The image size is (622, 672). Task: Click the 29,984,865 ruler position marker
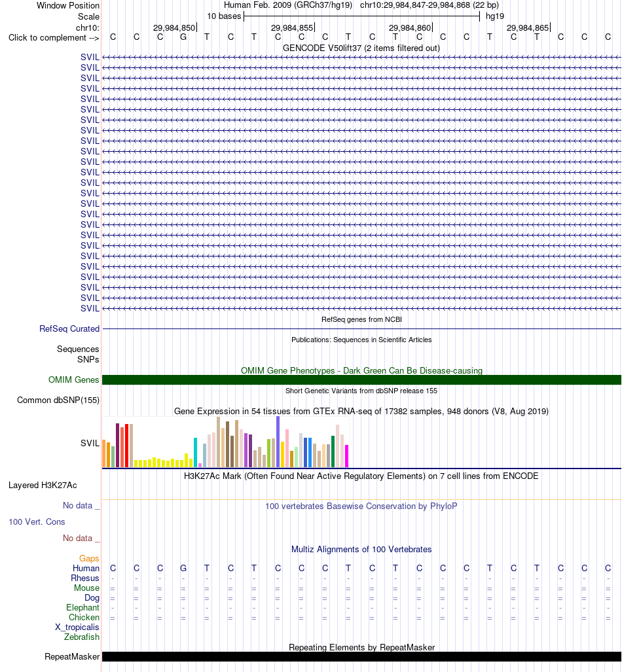pos(528,28)
